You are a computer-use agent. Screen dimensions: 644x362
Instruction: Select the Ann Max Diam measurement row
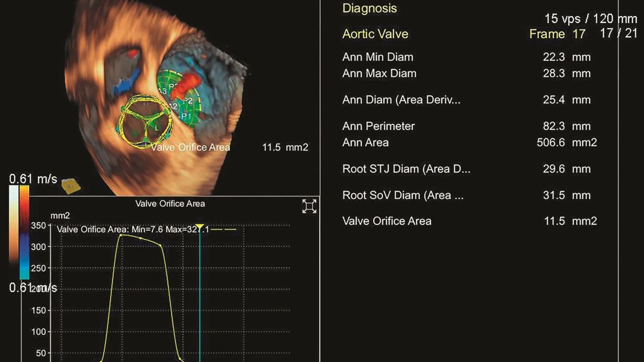click(379, 73)
